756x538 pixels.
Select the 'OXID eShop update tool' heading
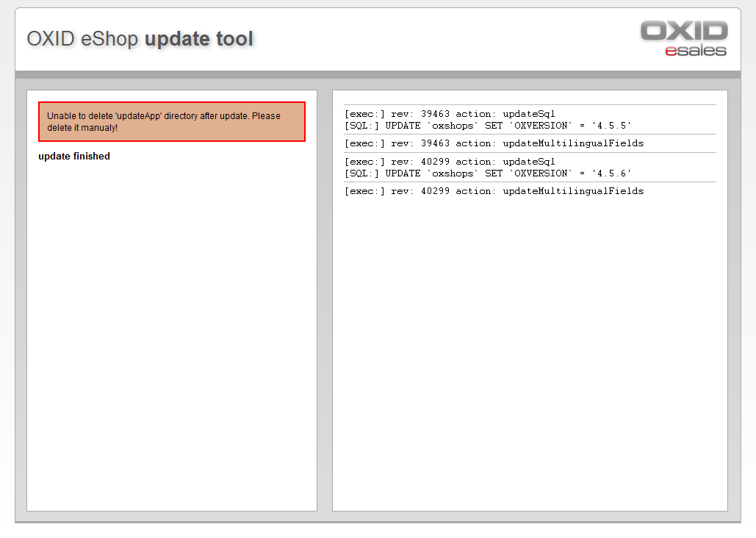140,39
